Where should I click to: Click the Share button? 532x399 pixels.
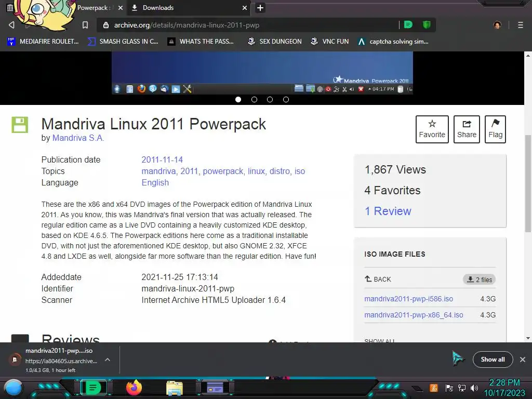click(x=467, y=129)
